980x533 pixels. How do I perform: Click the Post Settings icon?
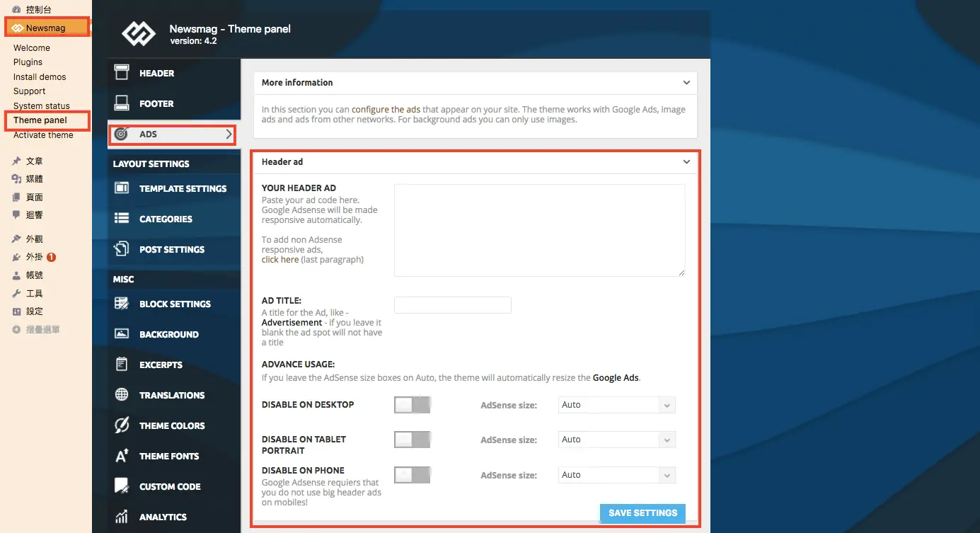122,249
